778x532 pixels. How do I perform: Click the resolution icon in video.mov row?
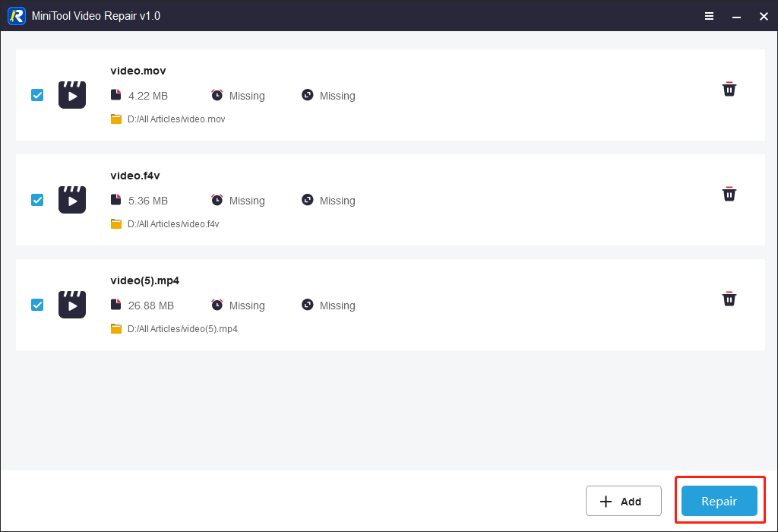(308, 95)
